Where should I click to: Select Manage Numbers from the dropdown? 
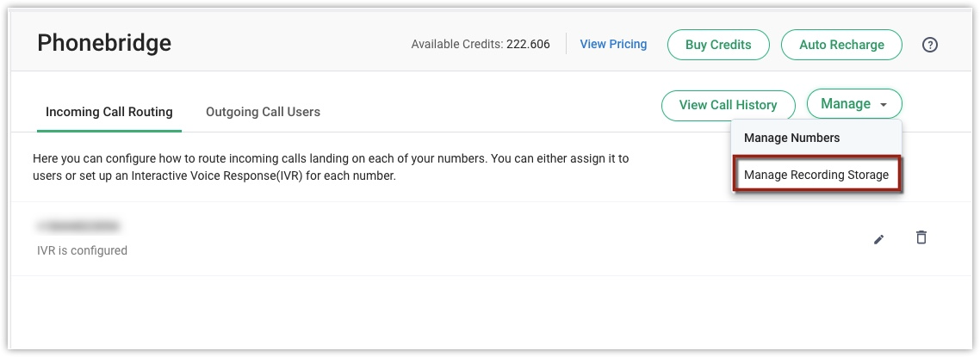click(x=791, y=138)
